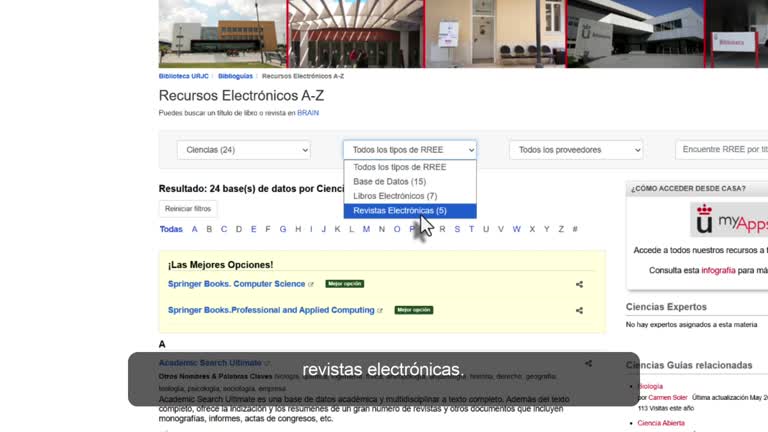Filter resources by letter C
This screenshot has width=768, height=432.
[x=224, y=229]
